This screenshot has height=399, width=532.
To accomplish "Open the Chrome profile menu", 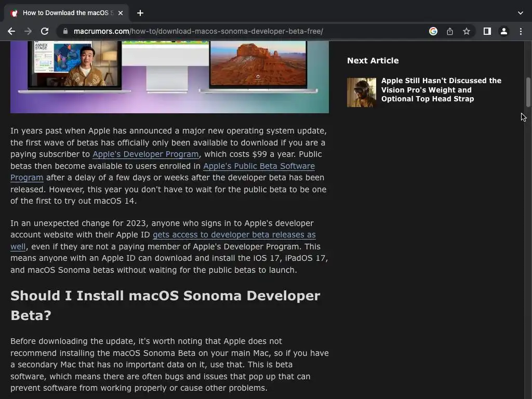I will click(x=503, y=31).
